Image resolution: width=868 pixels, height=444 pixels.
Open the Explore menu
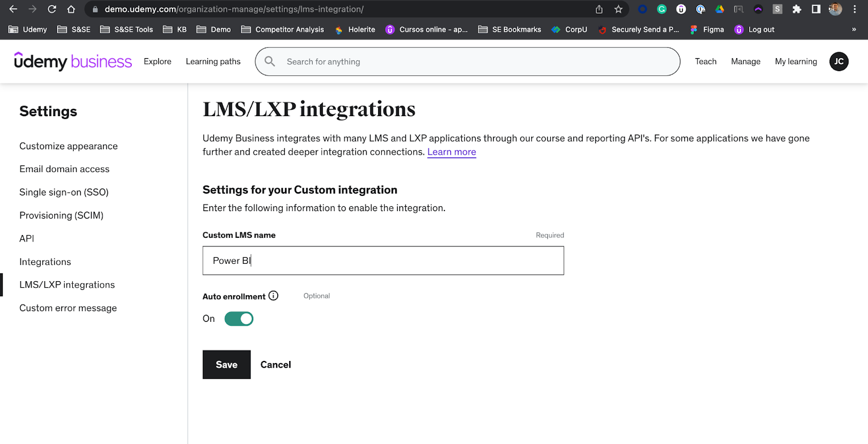(x=157, y=61)
